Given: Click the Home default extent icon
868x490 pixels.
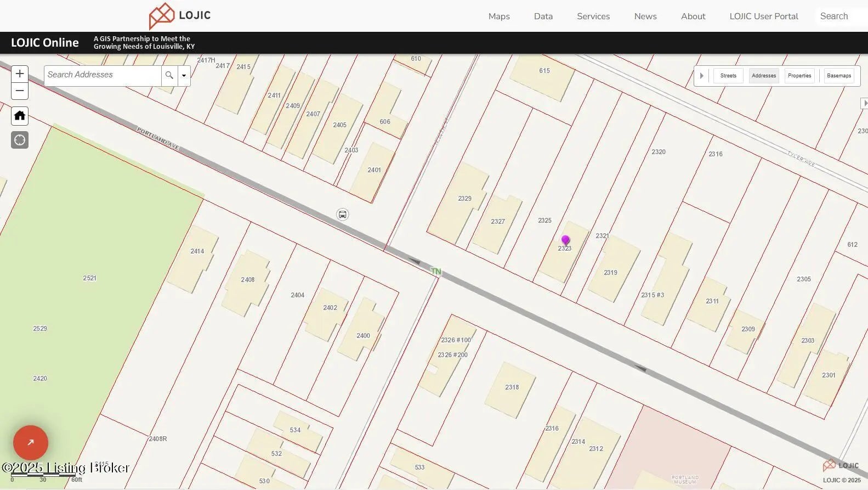Looking at the screenshot, I should (20, 115).
